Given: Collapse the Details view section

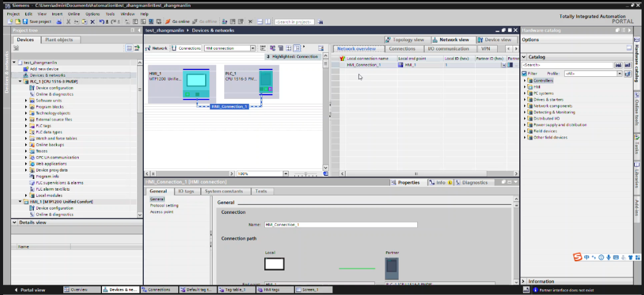Looking at the screenshot, I should pos(15,222).
